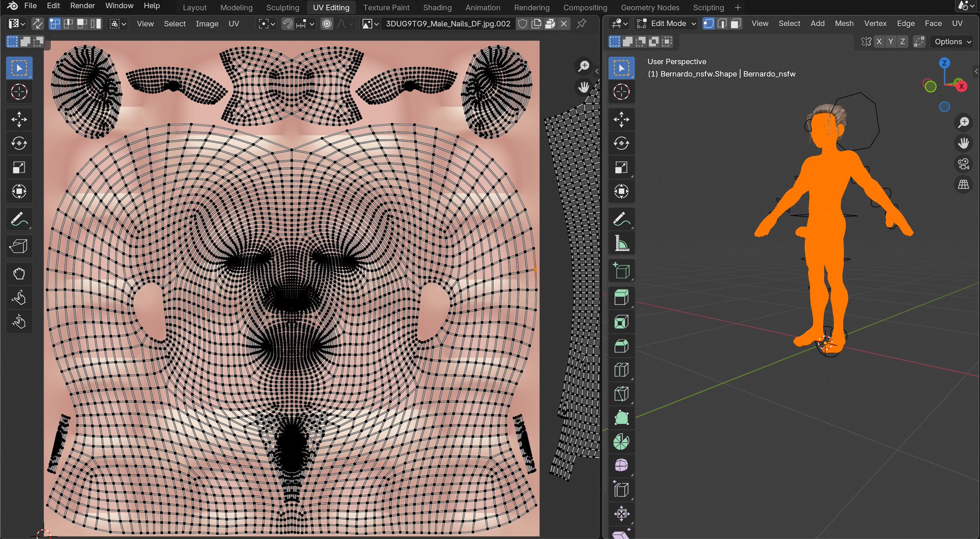Open the Mesh menu in 3D viewport
Image resolution: width=980 pixels, height=539 pixels.
tap(844, 23)
